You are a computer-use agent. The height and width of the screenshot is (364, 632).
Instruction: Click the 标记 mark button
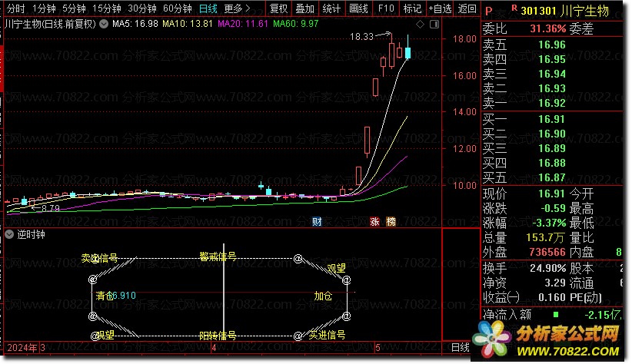point(412,8)
